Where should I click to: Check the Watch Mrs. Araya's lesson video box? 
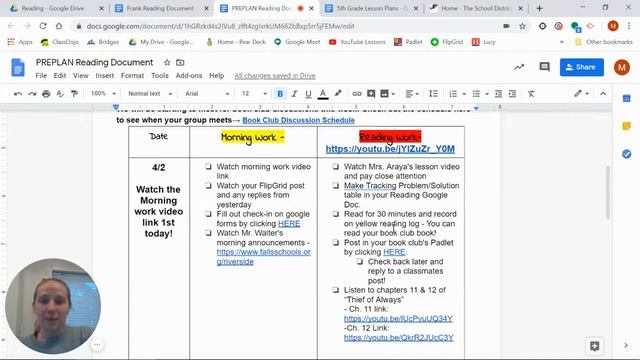coord(336,167)
